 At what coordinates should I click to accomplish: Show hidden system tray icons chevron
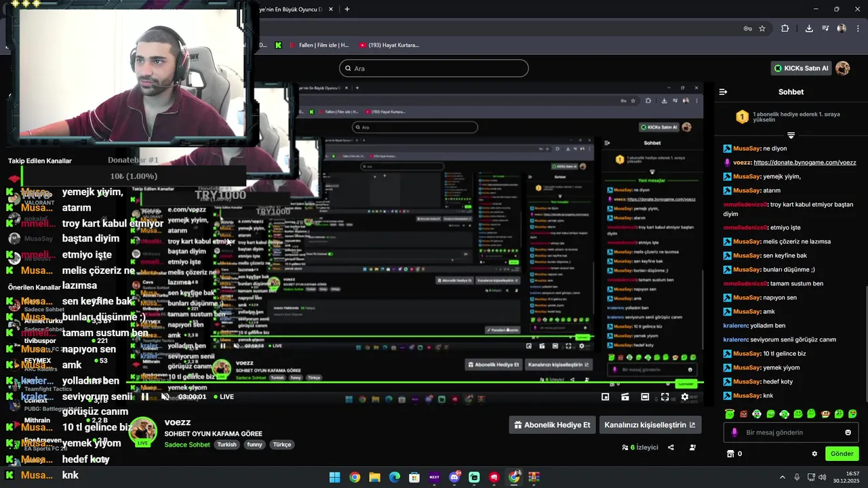(782, 477)
